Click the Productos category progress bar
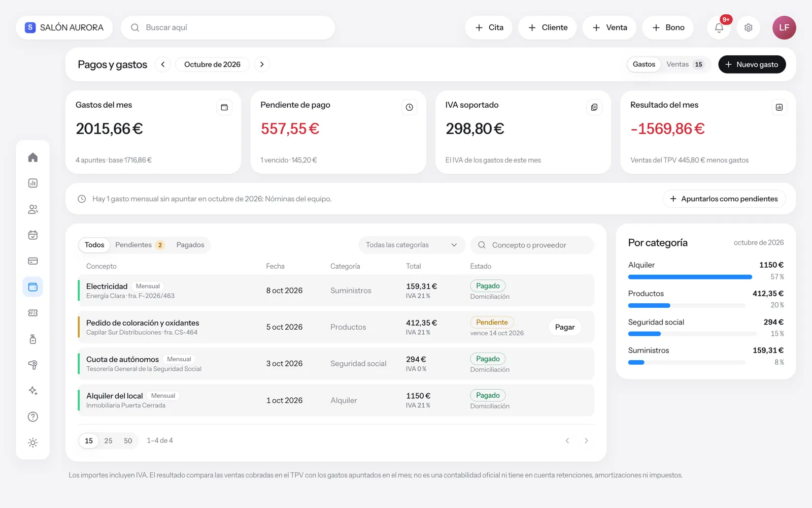Image resolution: width=812 pixels, height=508 pixels. coord(687,306)
